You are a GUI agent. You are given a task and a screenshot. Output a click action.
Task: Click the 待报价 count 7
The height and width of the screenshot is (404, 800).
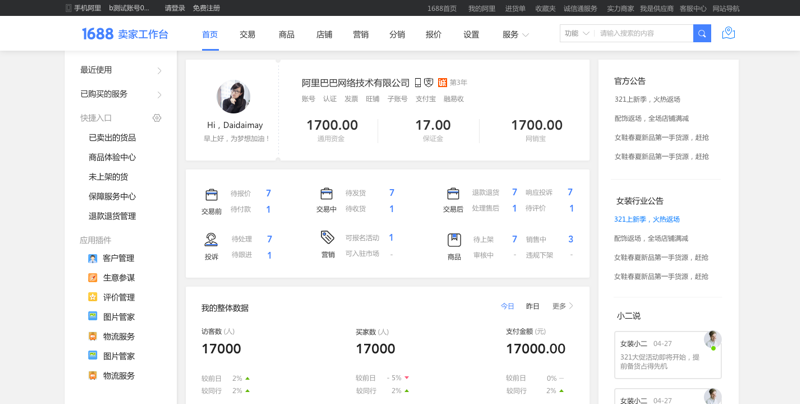268,193
